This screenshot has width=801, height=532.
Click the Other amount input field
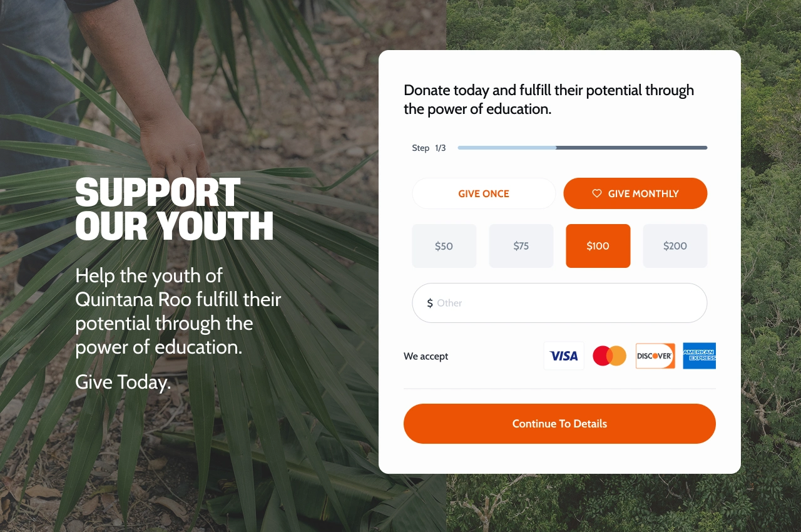click(559, 303)
